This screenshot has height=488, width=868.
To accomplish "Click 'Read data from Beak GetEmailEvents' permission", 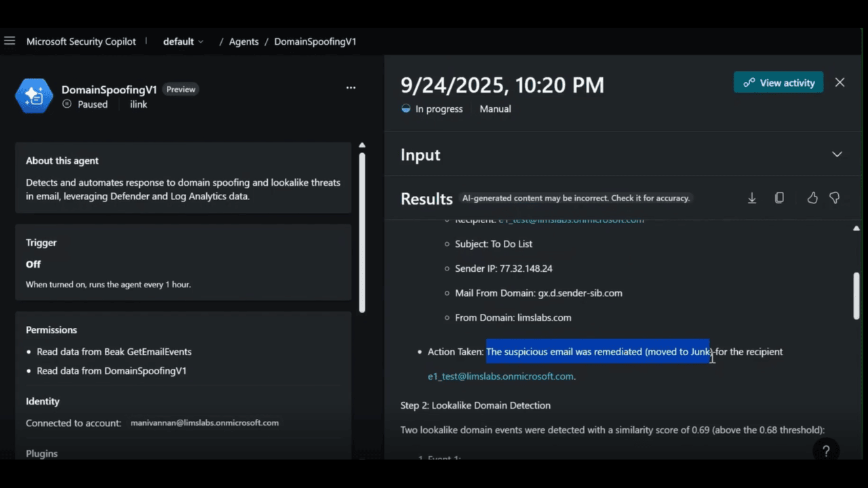I will [114, 352].
